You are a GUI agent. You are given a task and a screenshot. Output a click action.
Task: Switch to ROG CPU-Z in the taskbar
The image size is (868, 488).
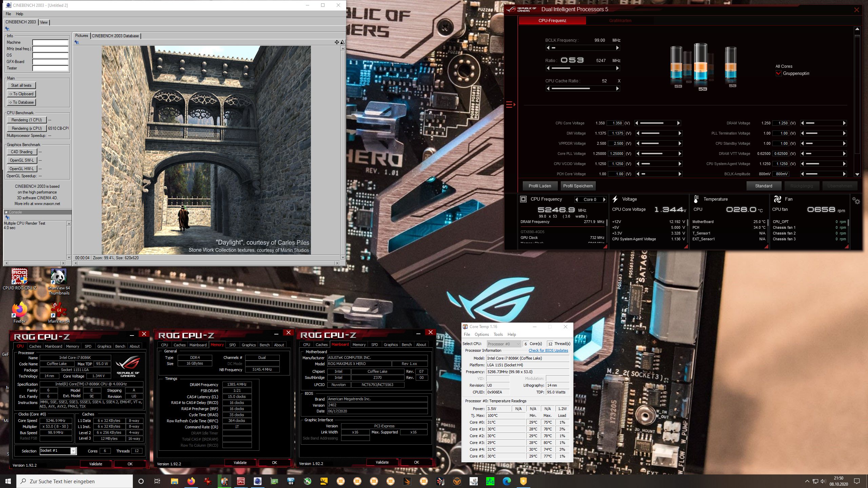[x=241, y=481]
